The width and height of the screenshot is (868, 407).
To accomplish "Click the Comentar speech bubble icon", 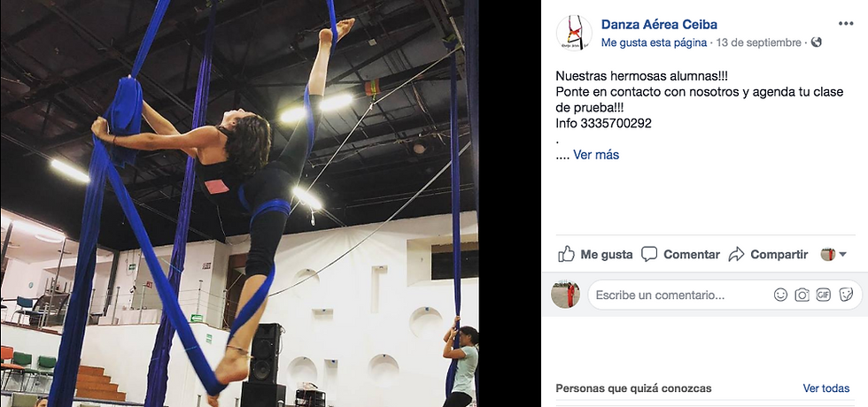I will 648,255.
